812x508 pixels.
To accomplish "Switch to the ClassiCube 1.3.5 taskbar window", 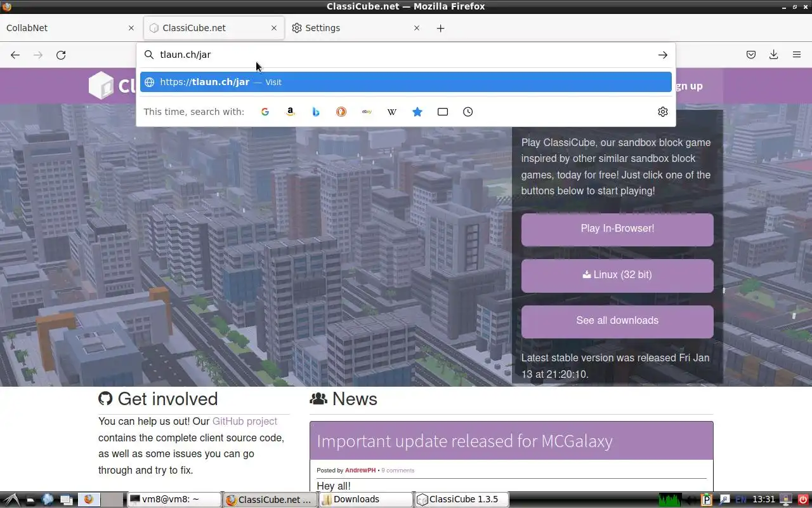I will [462, 500].
